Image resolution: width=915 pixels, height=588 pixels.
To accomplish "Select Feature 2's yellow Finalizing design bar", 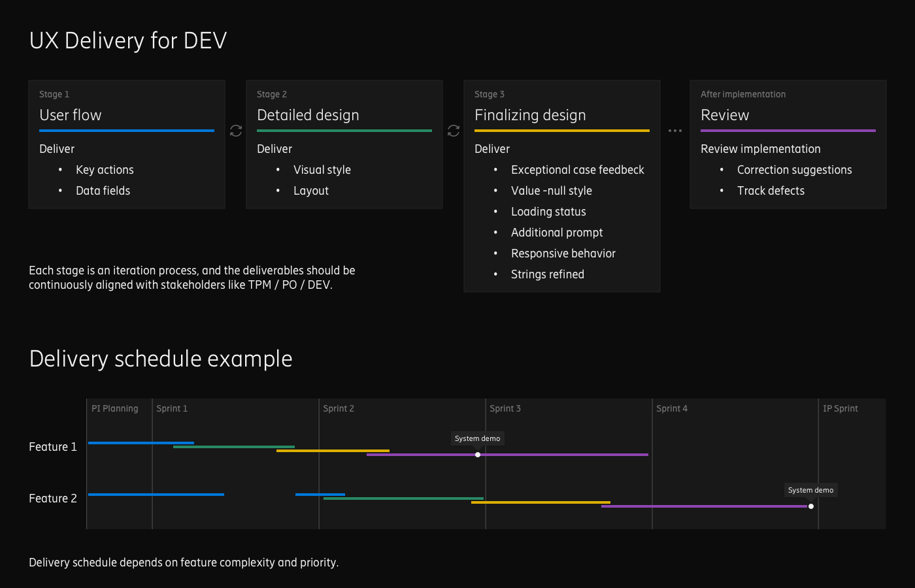I will point(541,502).
